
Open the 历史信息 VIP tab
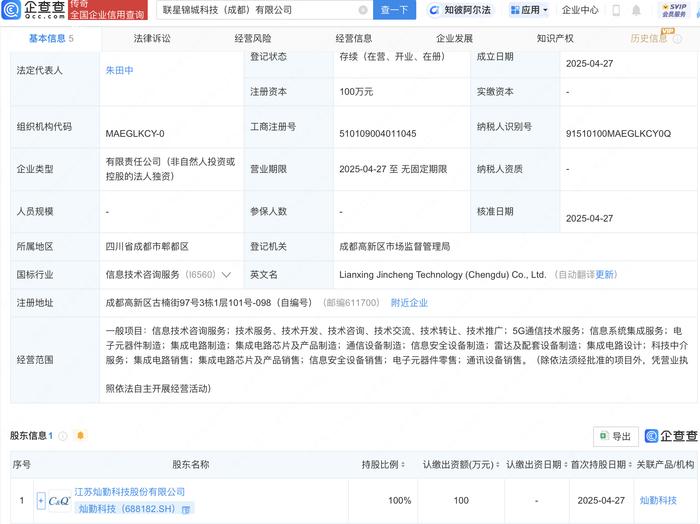pyautogui.click(x=649, y=38)
